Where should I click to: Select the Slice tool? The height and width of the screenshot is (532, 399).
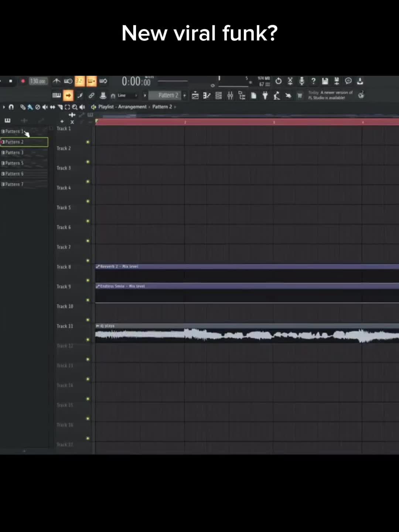click(60, 107)
